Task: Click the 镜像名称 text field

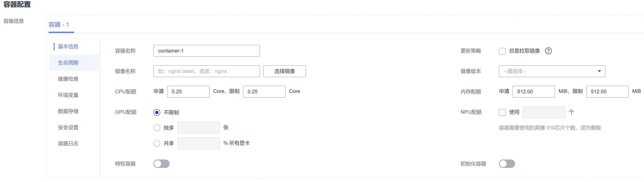Action: point(206,71)
